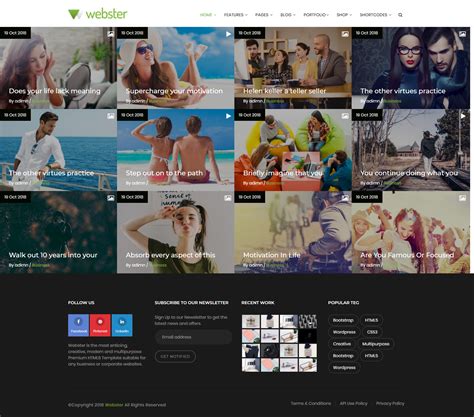Open first thumbnail in Recent Work grid
The height and width of the screenshot is (417, 474).
[x=251, y=321]
